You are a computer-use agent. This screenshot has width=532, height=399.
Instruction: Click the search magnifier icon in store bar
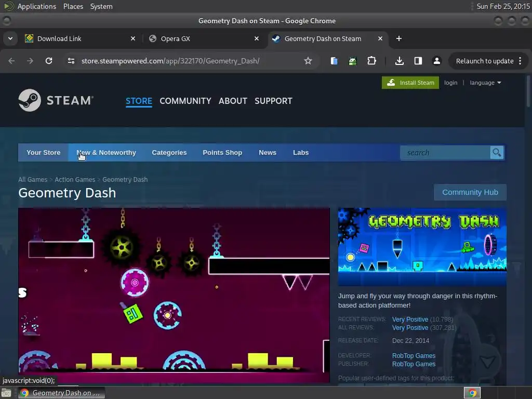(x=497, y=153)
